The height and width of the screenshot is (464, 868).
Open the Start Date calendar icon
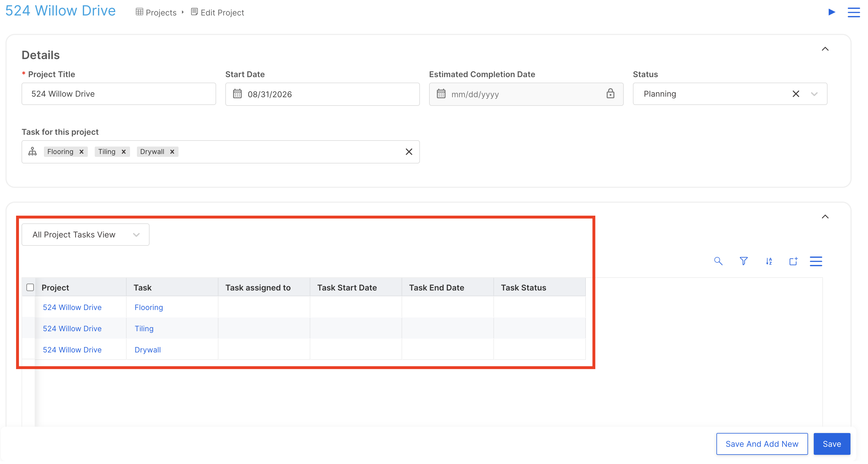point(237,93)
